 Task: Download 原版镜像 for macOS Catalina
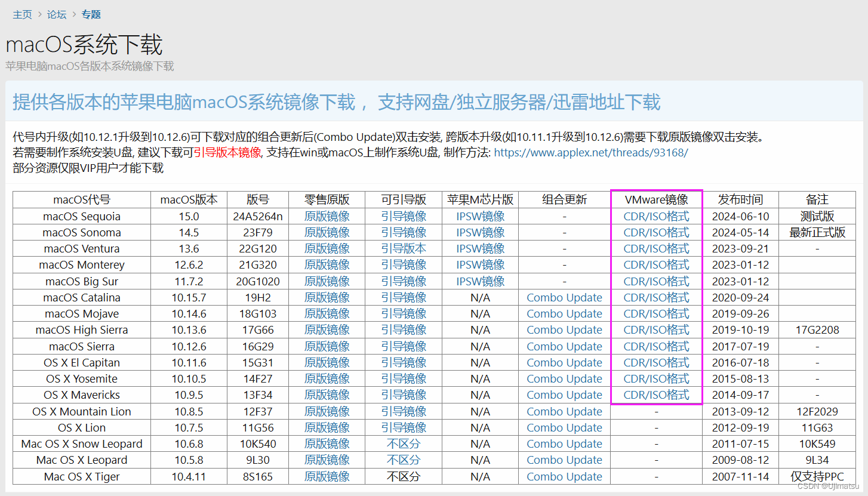[327, 297]
